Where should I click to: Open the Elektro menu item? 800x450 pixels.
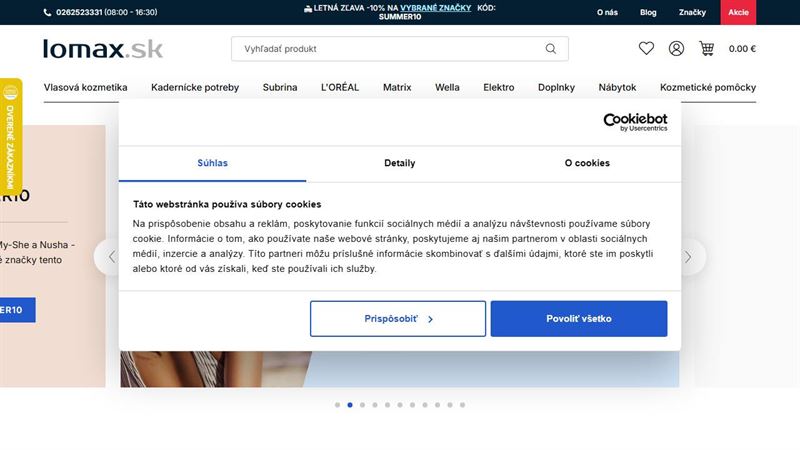pyautogui.click(x=498, y=87)
